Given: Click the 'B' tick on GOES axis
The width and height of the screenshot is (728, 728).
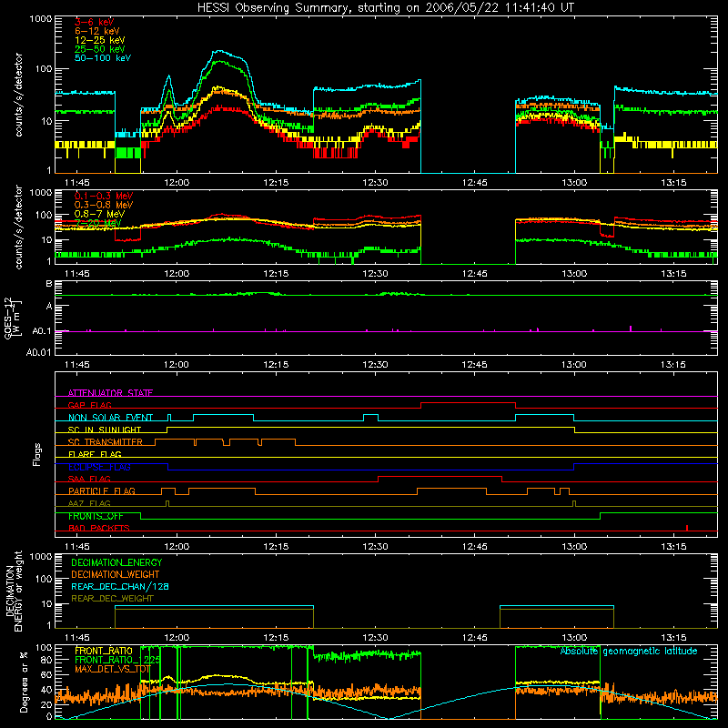Looking at the screenshot, I should [x=49, y=284].
